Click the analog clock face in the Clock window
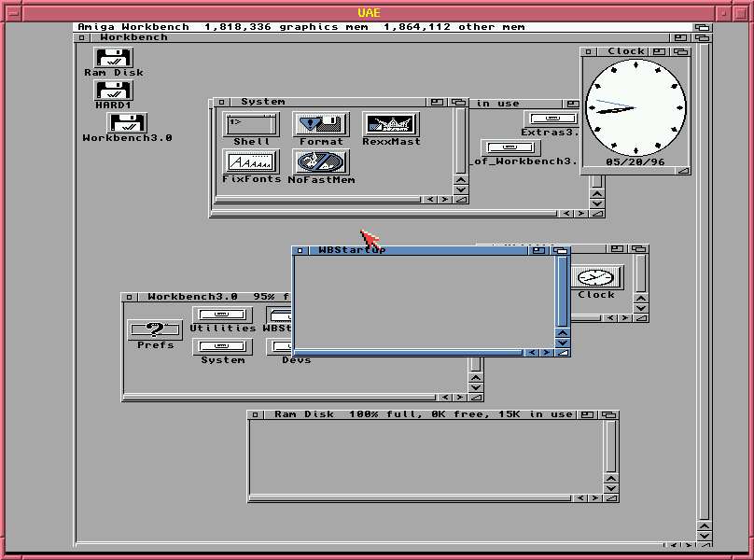754x560 pixels. (635, 107)
